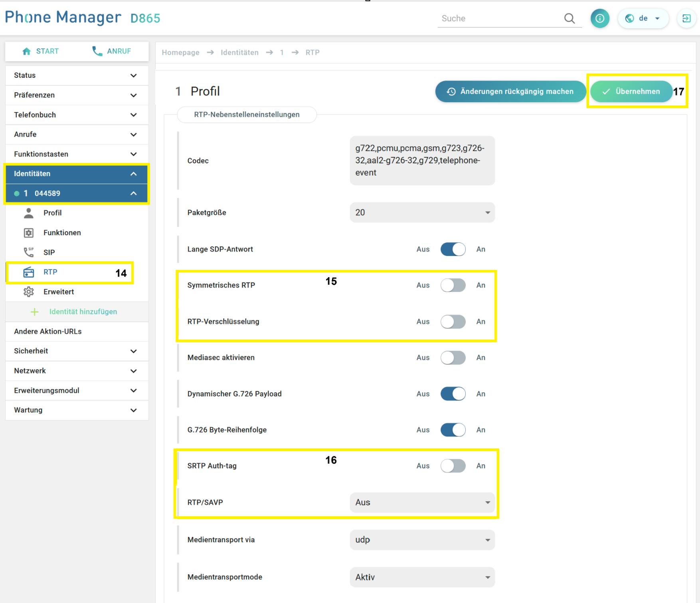Click the Erweitert gear icon

[x=29, y=292]
